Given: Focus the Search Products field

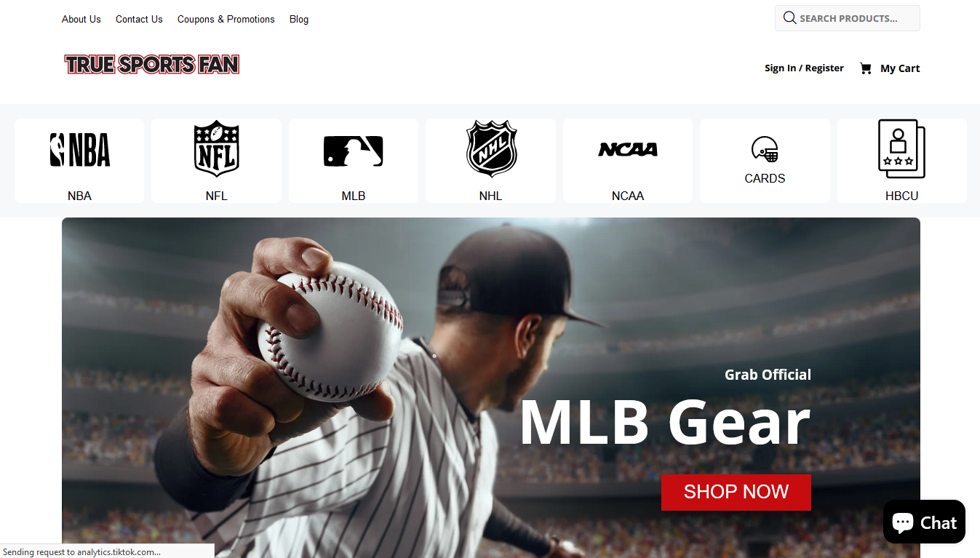Looking at the screenshot, I should click(x=848, y=18).
